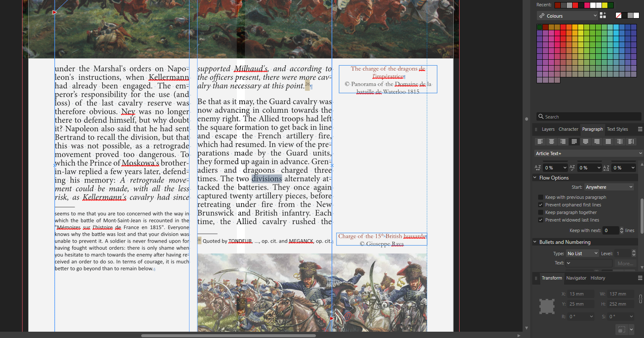This screenshot has height=338, width=644.
Task: Toggle lock aspect ratio link icon
Action: point(640,299)
